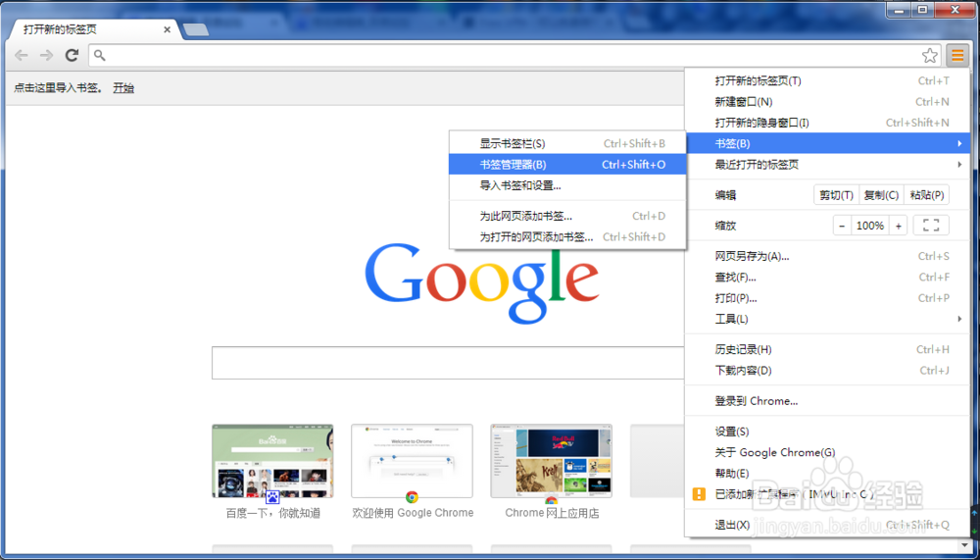Click the 复制(C) button
Screen dimensions: 980x560
click(881, 195)
